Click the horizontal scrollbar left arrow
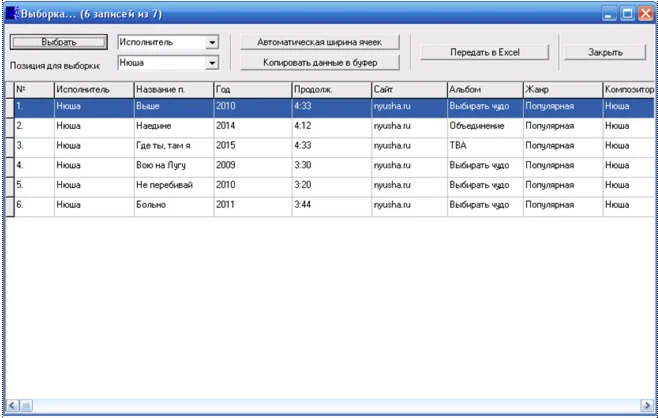 (x=12, y=405)
